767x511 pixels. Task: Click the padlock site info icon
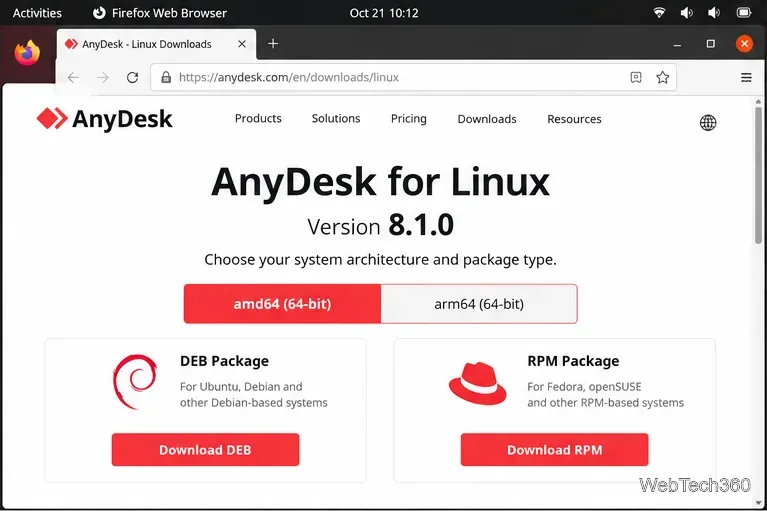[x=166, y=77]
